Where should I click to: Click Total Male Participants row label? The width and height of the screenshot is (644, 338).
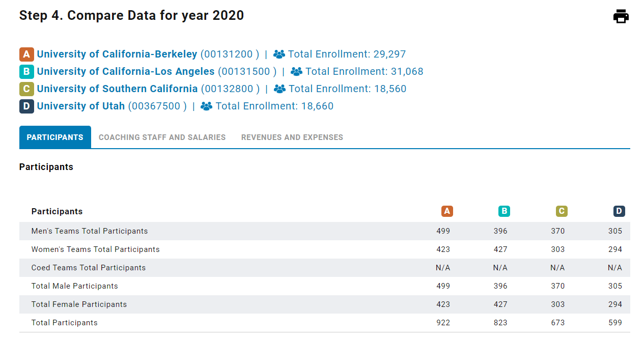coord(75,286)
